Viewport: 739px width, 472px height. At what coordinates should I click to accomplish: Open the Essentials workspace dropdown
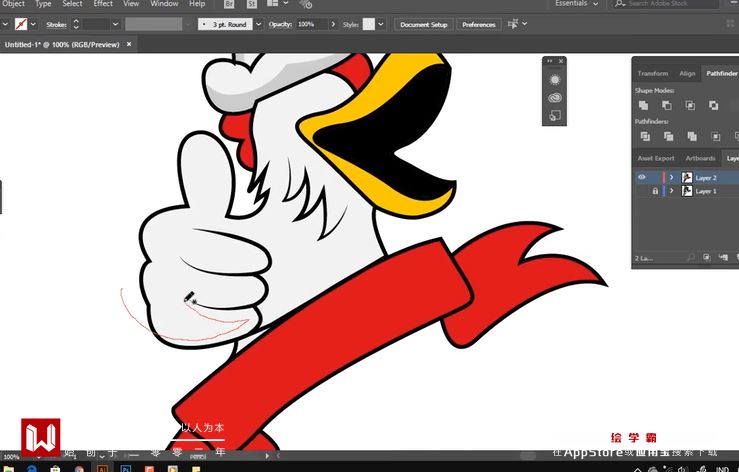tap(576, 3)
